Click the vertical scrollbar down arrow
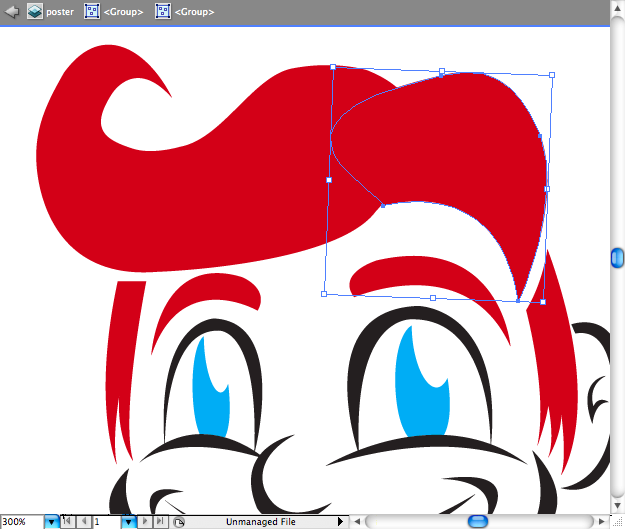 [617, 506]
